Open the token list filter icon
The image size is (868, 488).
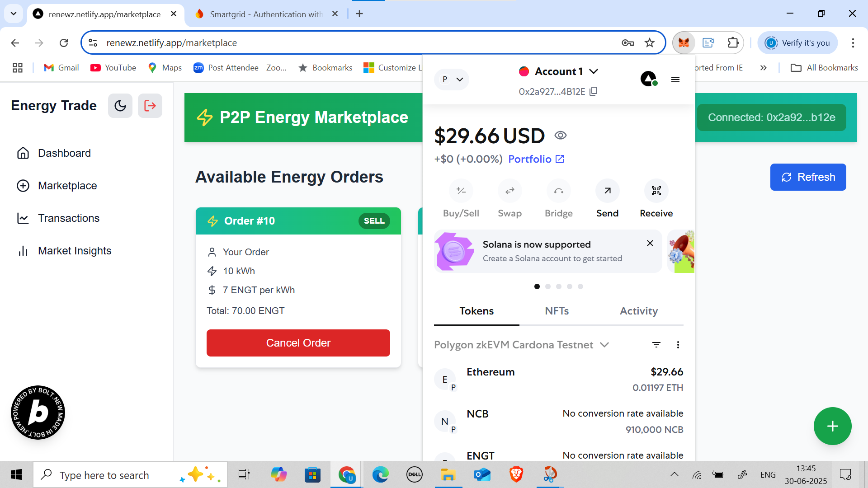[x=656, y=345]
